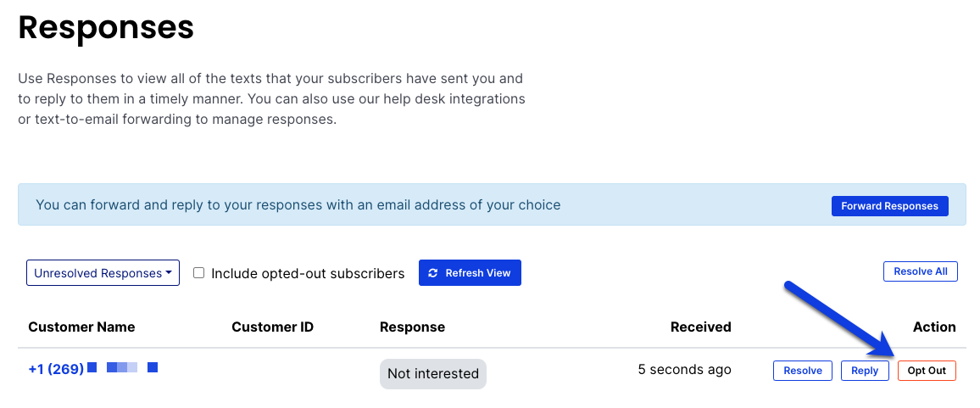980x408 pixels.
Task: Click the Response column header
Action: pyautogui.click(x=413, y=327)
